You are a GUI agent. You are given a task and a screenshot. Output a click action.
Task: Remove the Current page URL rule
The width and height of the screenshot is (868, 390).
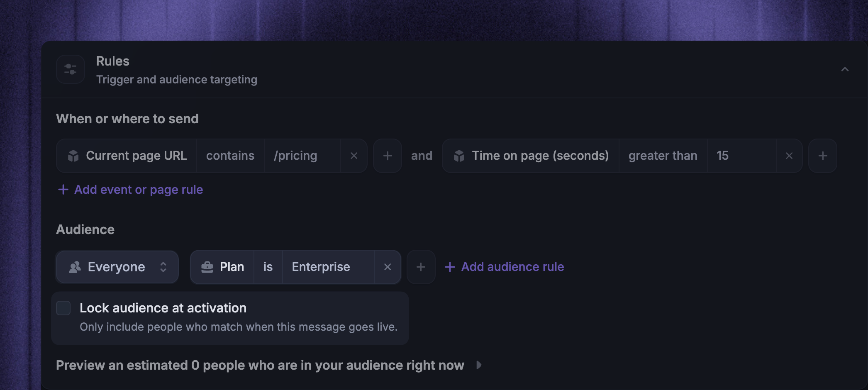(354, 156)
